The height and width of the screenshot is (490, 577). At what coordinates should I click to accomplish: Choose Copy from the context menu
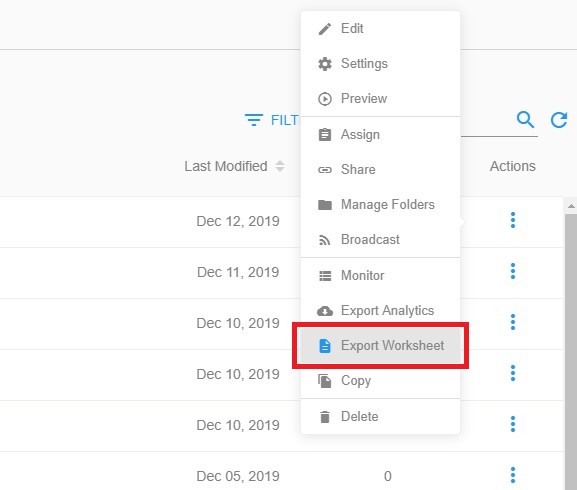point(380,381)
